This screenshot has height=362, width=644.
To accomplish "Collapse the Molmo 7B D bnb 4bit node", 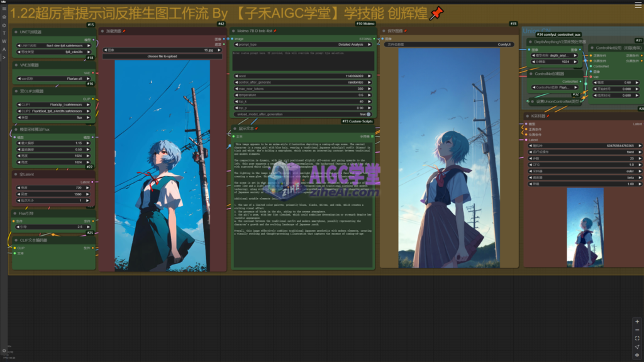I will click(x=233, y=31).
